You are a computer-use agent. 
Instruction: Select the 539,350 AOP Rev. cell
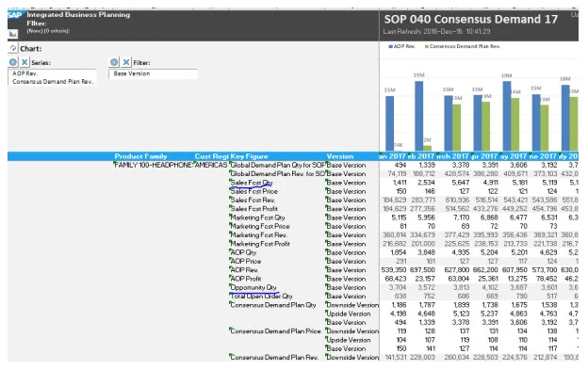[x=394, y=269]
